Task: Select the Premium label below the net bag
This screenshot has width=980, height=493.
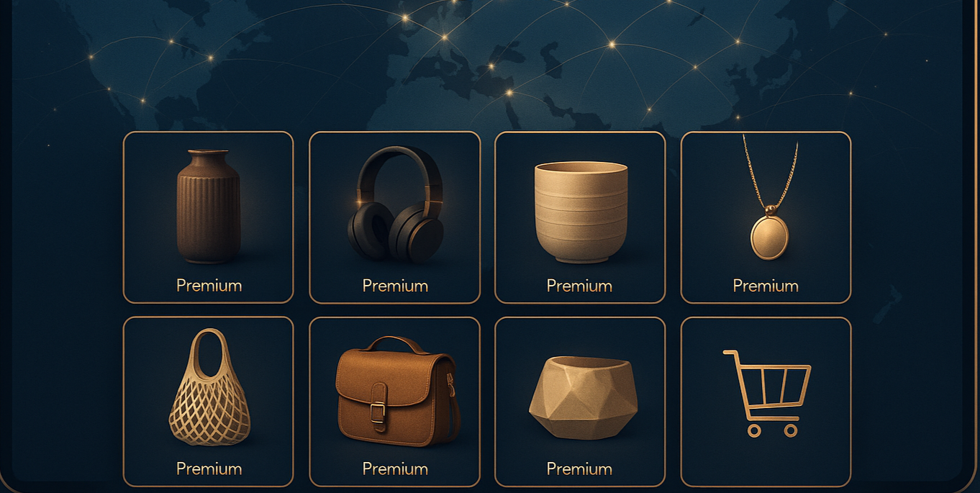Action: tap(209, 469)
